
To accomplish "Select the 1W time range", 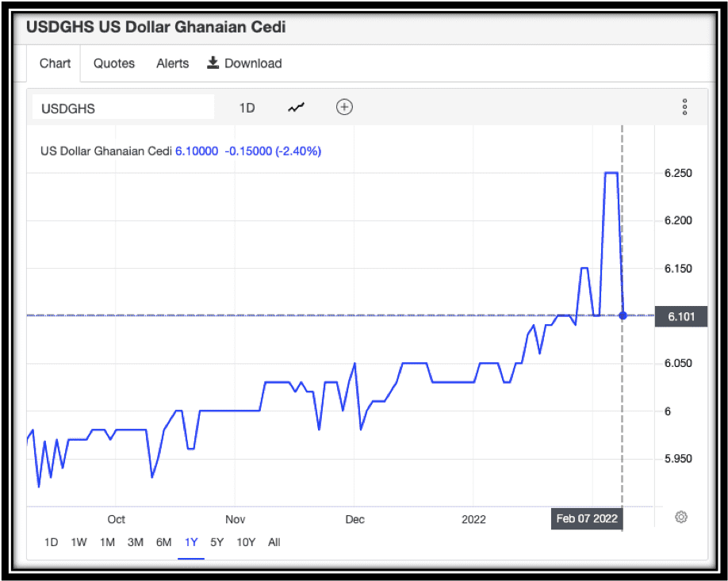I will coord(79,542).
